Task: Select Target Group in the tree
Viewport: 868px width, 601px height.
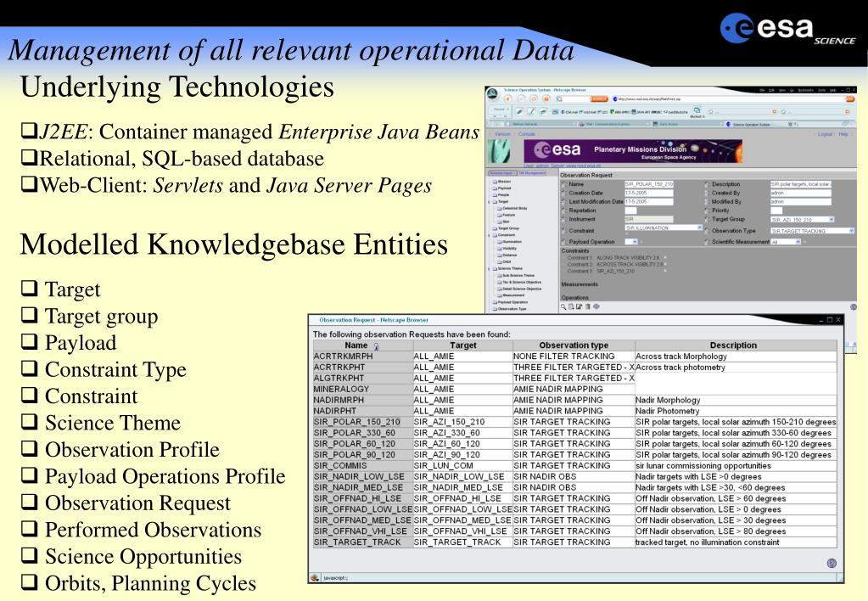Action: pyautogui.click(x=509, y=228)
